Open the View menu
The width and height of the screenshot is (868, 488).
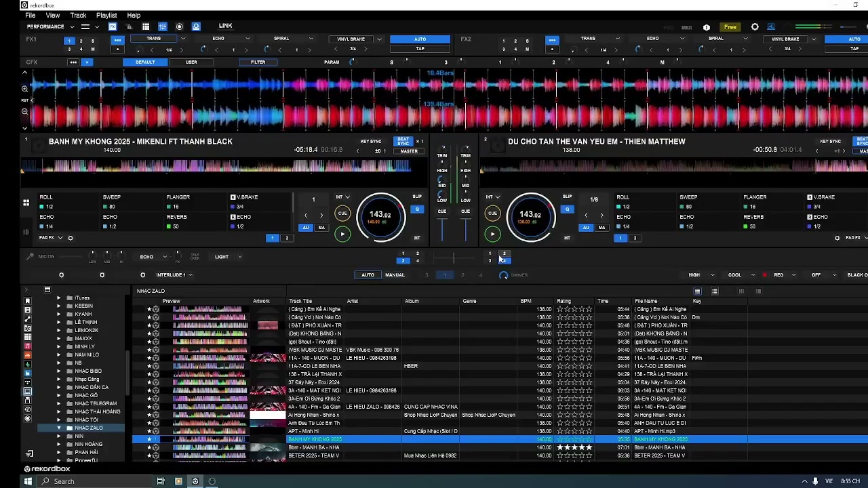coord(53,16)
